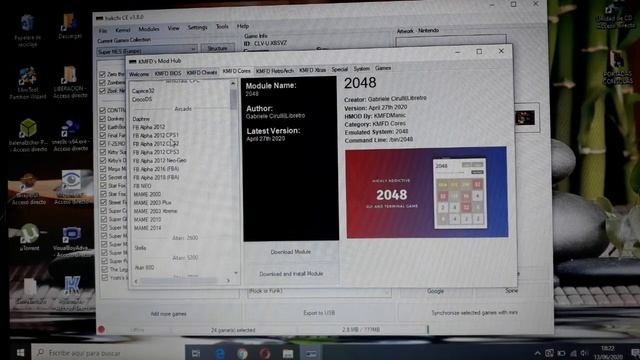Open the Descargas folder desktop icon

point(70,27)
